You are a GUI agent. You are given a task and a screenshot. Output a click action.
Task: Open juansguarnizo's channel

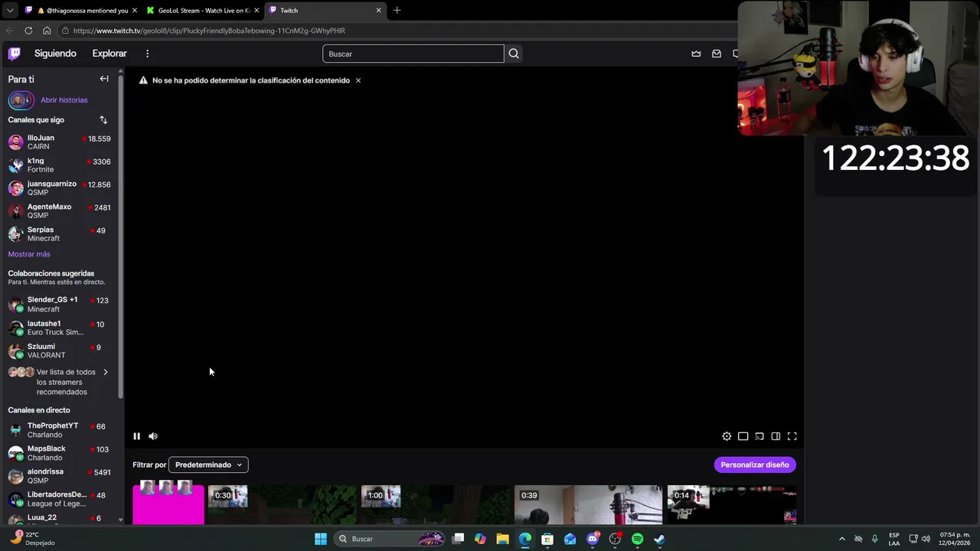tap(61, 188)
